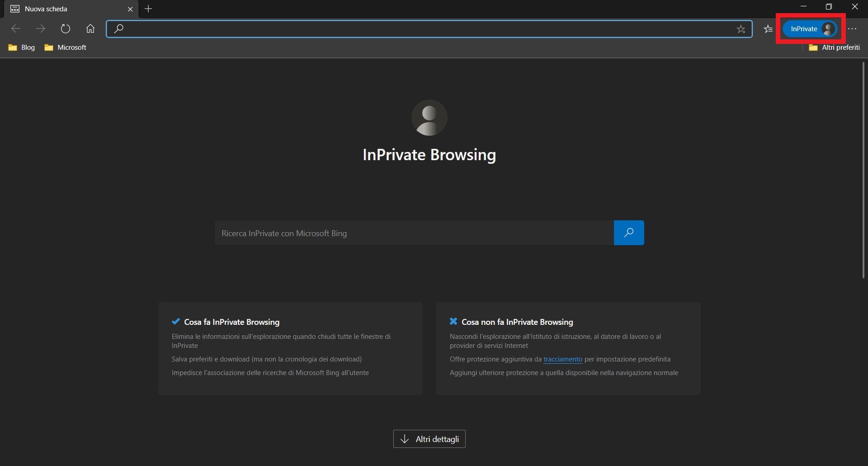This screenshot has height=466, width=868.
Task: Click text Impedisce l'associazione delle ricerche
Action: pyautogui.click(x=270, y=373)
